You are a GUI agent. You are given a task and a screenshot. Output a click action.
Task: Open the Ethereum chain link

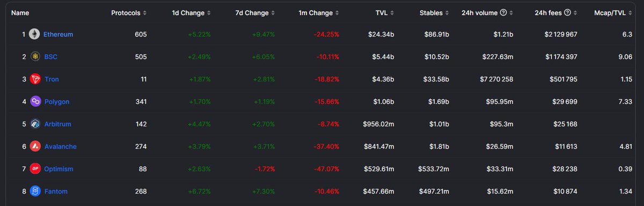(x=58, y=34)
